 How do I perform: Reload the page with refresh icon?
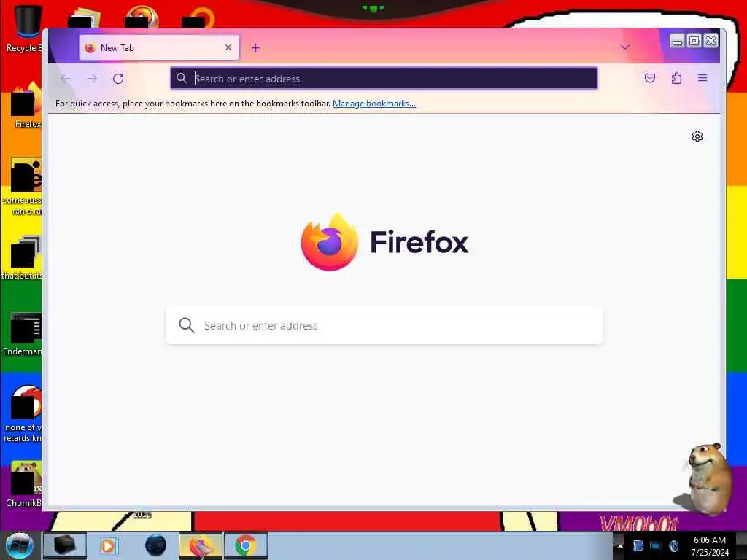(x=118, y=79)
